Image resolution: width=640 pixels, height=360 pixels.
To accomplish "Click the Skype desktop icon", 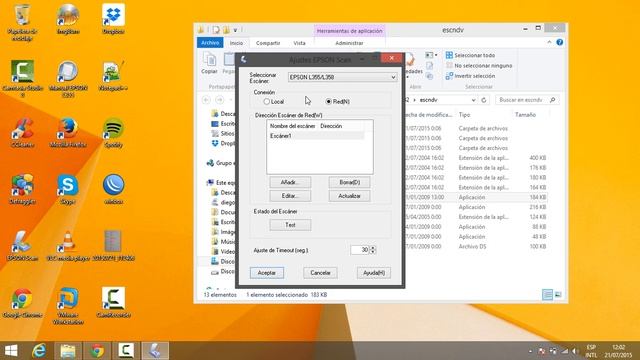I will coord(68,189).
